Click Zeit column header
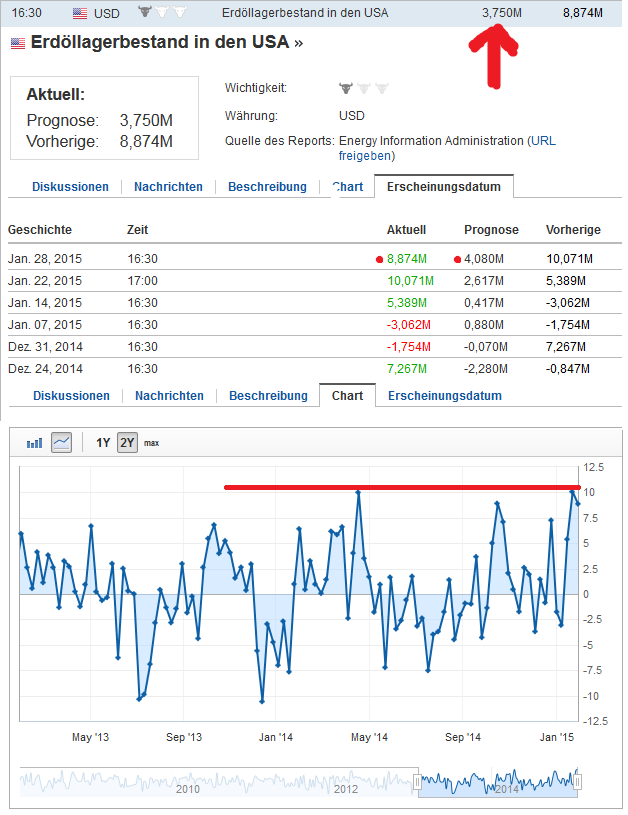The width and height of the screenshot is (628, 815). pos(137,230)
